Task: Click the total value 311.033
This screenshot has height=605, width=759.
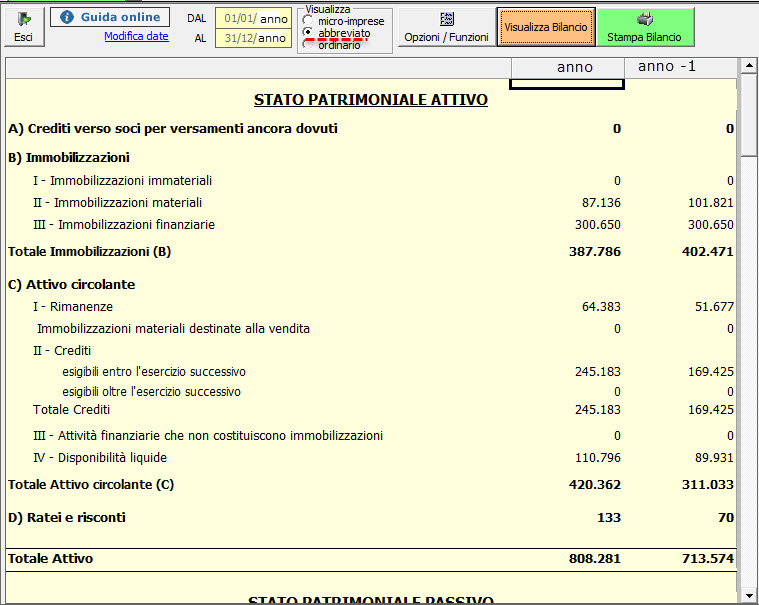Action: tap(708, 485)
